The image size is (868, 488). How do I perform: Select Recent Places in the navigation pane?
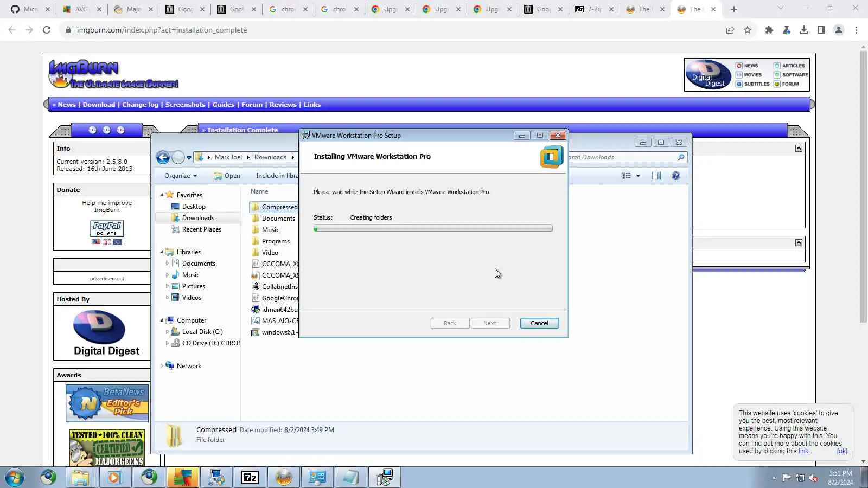(201, 229)
